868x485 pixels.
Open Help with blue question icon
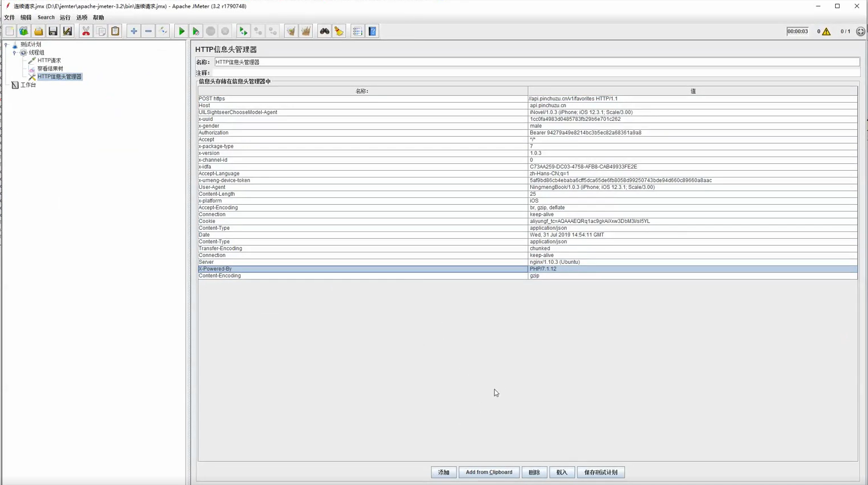tap(372, 31)
